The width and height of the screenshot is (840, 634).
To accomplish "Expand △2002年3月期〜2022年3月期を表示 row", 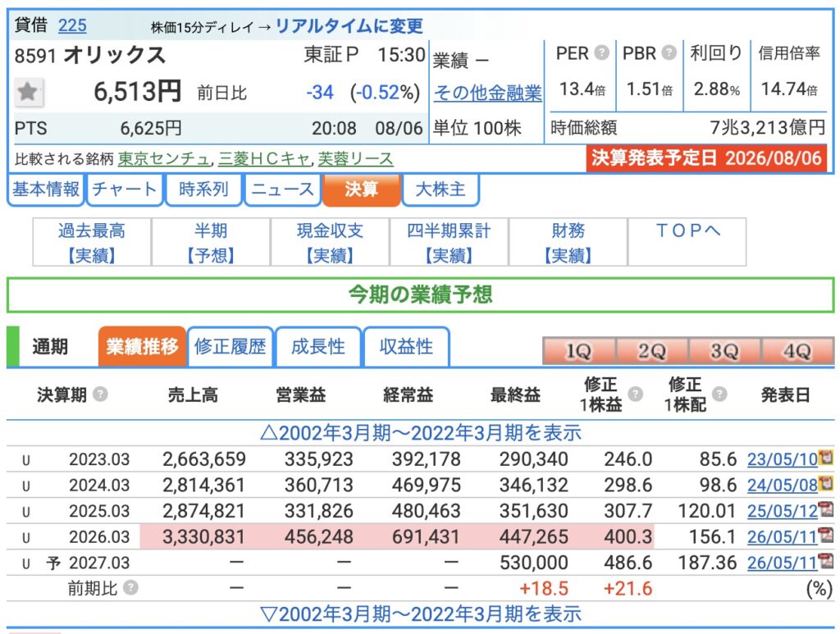I will (x=421, y=433).
